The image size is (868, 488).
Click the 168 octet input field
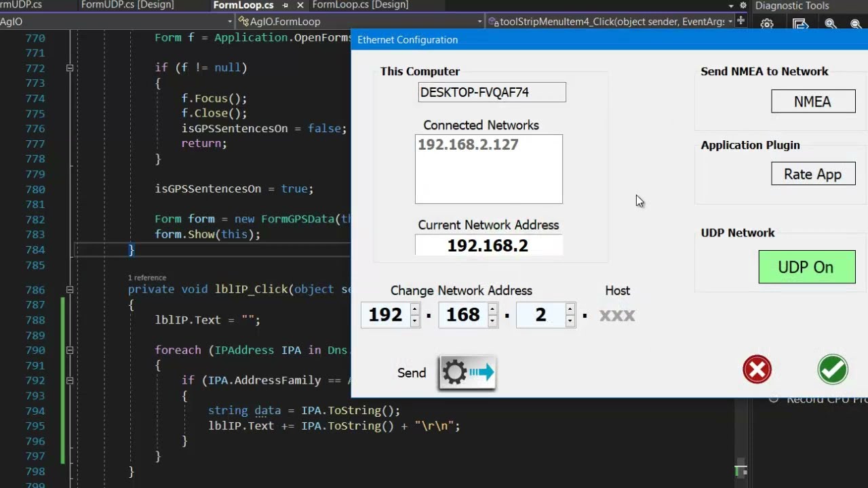point(463,315)
